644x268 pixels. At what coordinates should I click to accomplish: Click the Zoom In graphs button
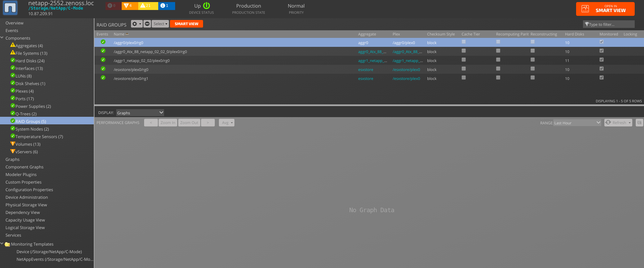click(168, 123)
